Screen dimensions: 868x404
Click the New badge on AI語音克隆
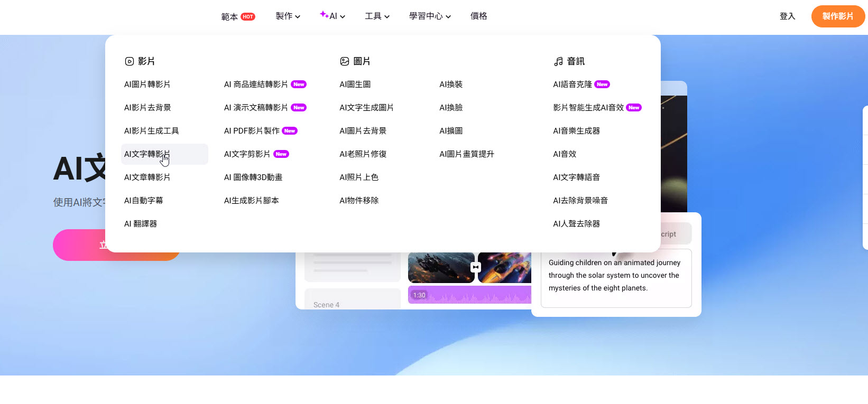click(x=602, y=84)
